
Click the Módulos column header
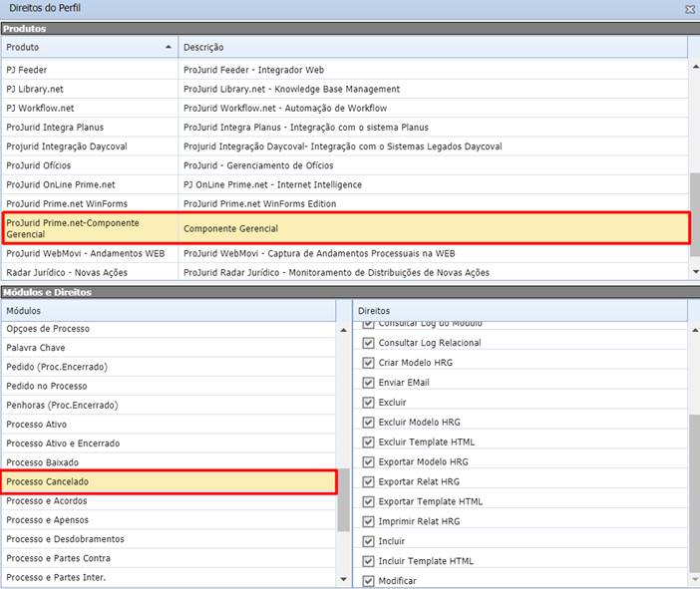(x=168, y=311)
